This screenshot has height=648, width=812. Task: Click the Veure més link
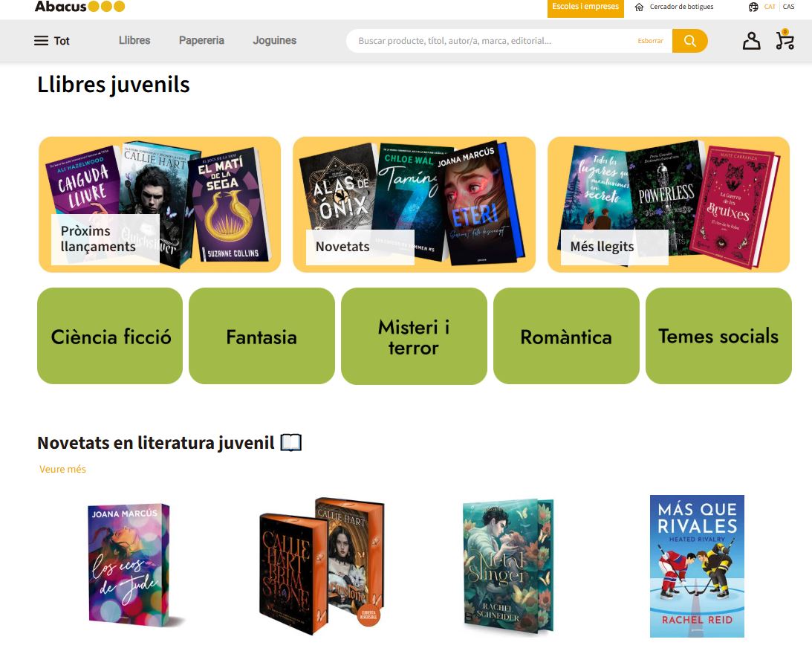click(x=62, y=470)
